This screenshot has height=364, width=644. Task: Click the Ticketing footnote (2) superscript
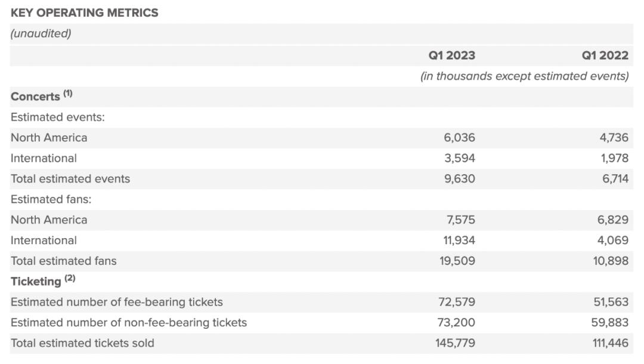coord(70,278)
